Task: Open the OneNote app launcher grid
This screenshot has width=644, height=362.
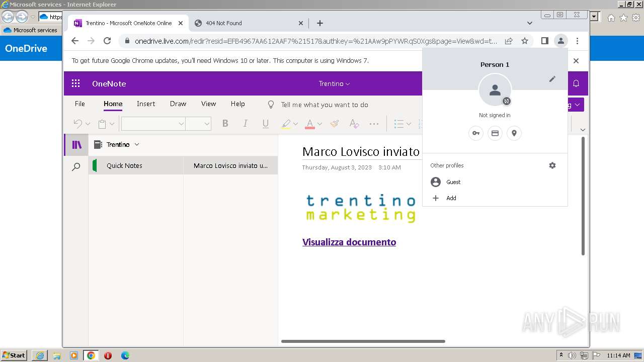Action: (x=76, y=83)
